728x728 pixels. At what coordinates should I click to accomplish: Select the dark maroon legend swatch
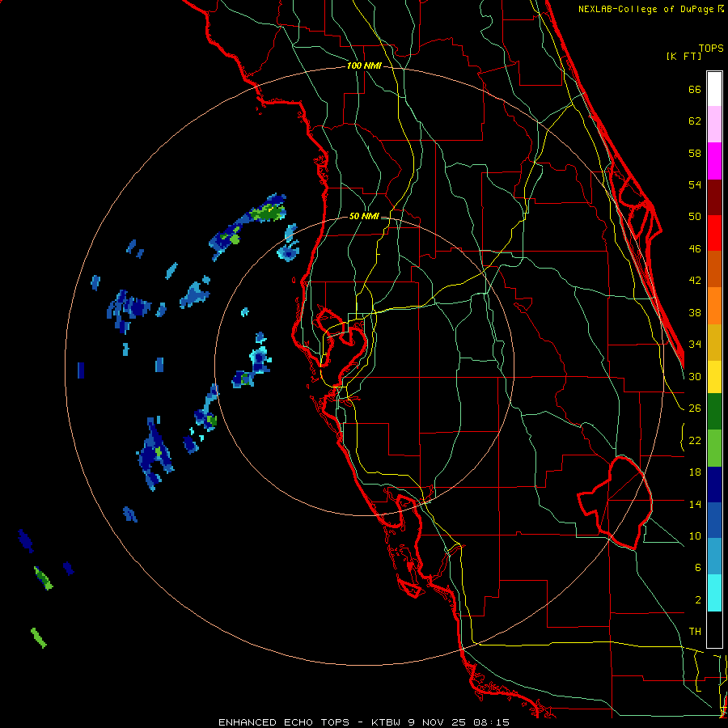714,197
